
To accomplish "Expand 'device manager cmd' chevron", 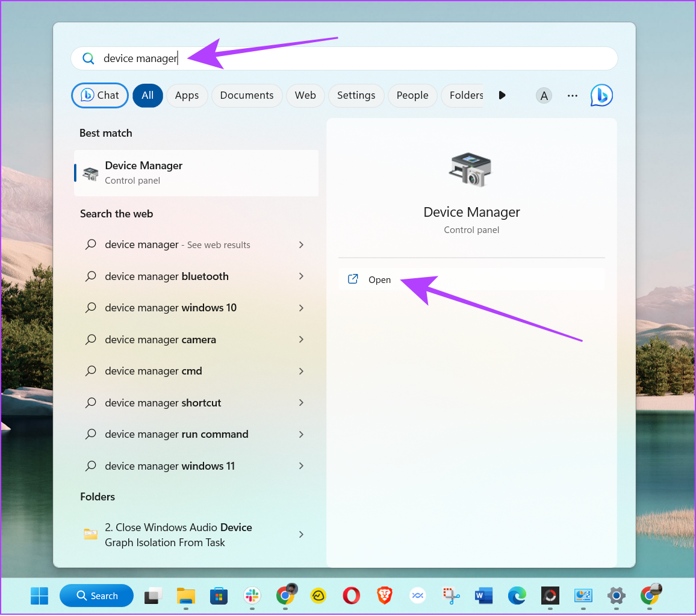I will (302, 372).
